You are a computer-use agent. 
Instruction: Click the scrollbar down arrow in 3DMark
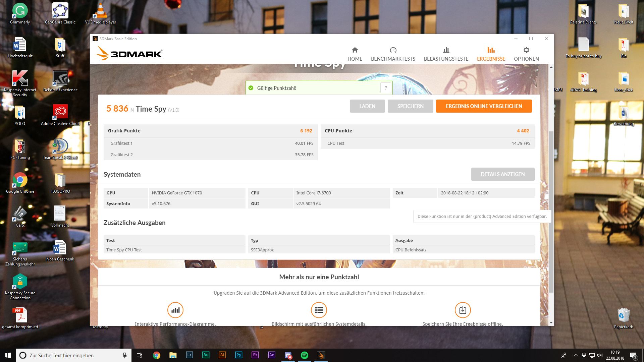point(551,323)
